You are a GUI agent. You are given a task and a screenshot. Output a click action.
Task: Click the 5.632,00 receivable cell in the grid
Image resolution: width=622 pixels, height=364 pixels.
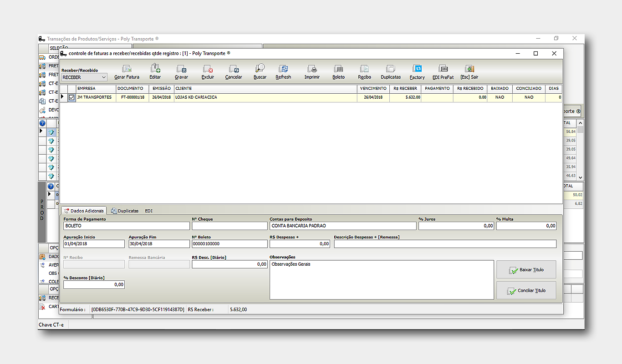405,97
